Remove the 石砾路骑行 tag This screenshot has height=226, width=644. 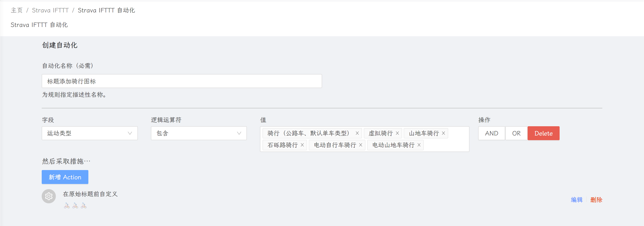[x=302, y=145]
